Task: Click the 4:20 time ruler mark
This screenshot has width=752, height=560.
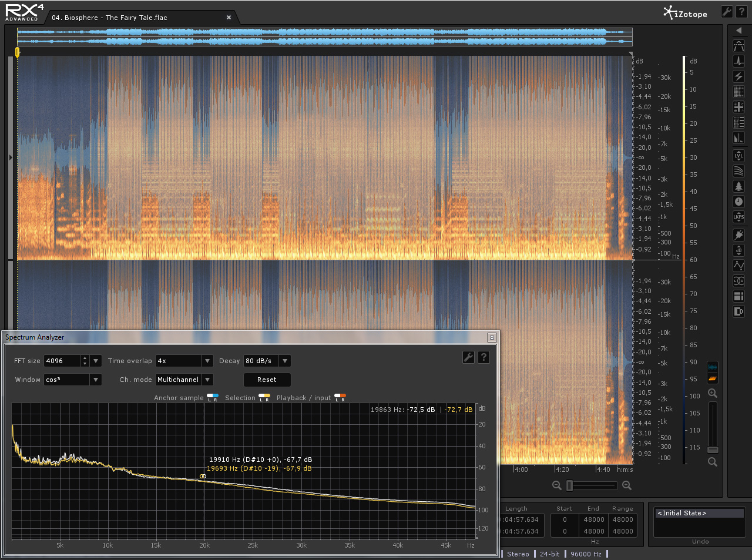Action: coord(562,470)
